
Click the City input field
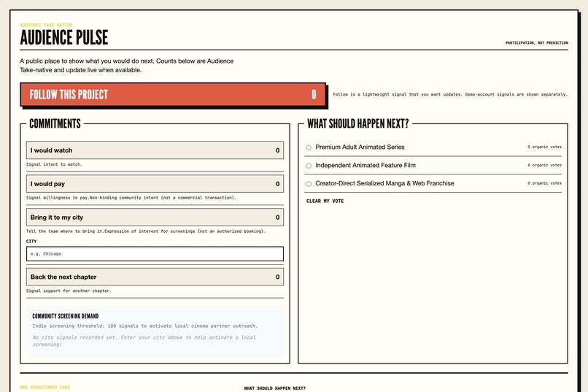pos(155,254)
